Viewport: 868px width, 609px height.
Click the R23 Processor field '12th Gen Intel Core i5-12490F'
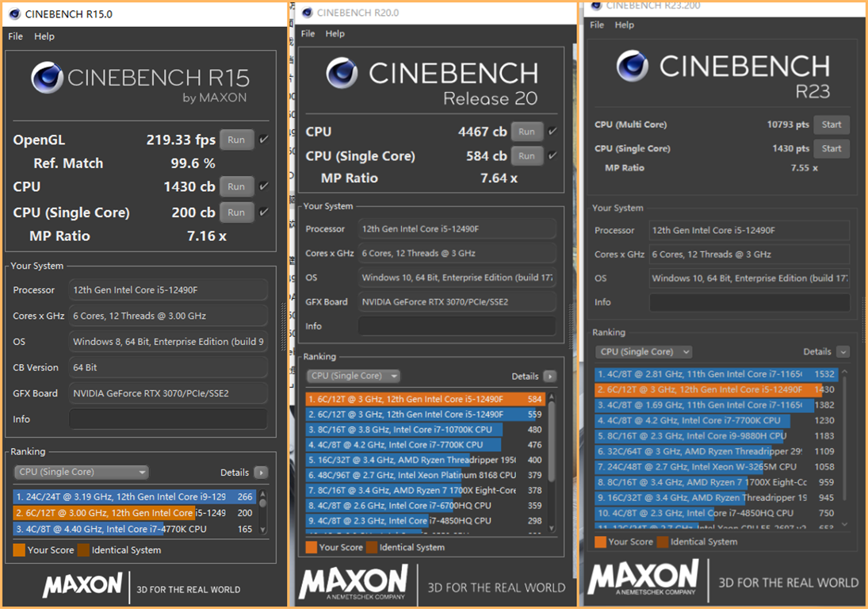pyautogui.click(x=750, y=230)
